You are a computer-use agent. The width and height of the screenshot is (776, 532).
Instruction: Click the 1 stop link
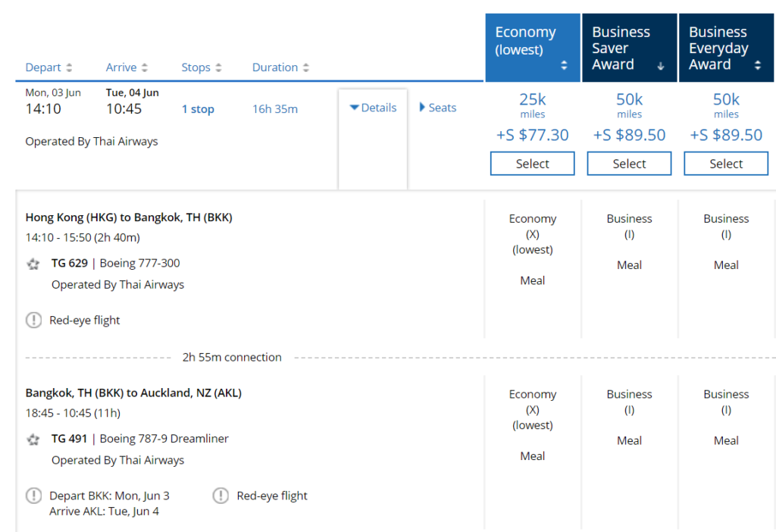pyautogui.click(x=198, y=109)
